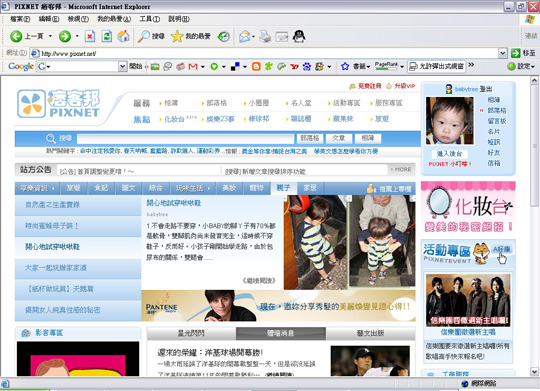The width and height of the screenshot is (540, 391).
Task: Launch the QQ penguin icon
Action: pos(299,36)
